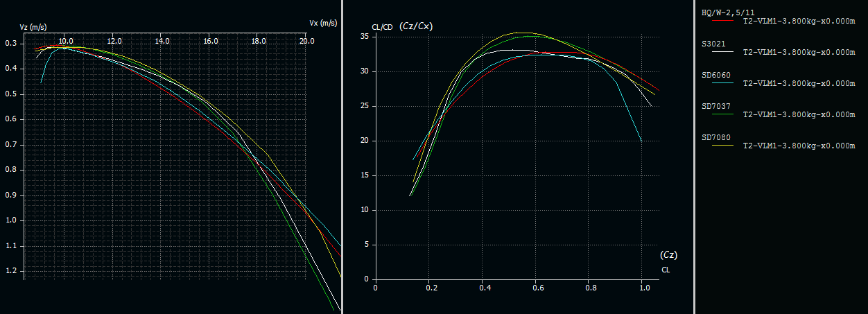Select the SD7037 plane name in legend
The height and width of the screenshot is (314, 868).
pyautogui.click(x=715, y=106)
